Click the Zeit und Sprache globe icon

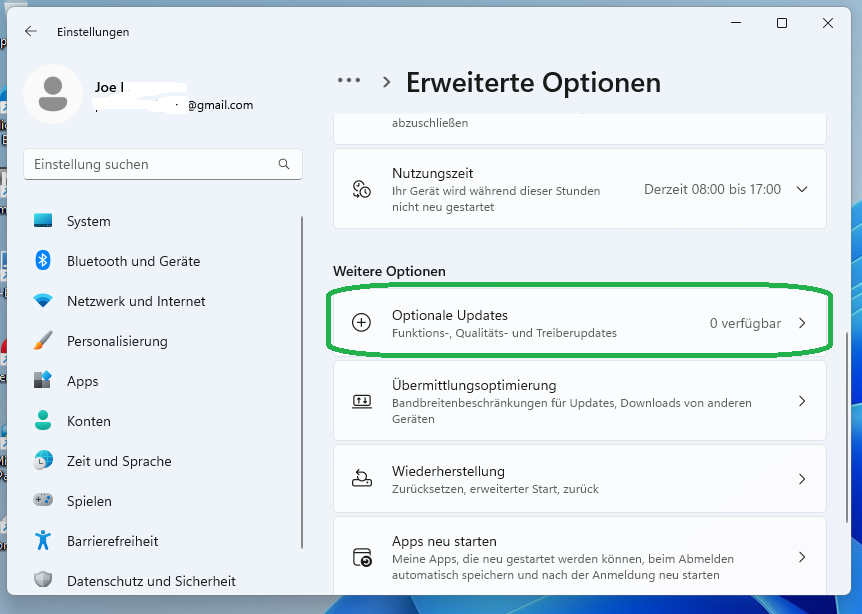43,461
